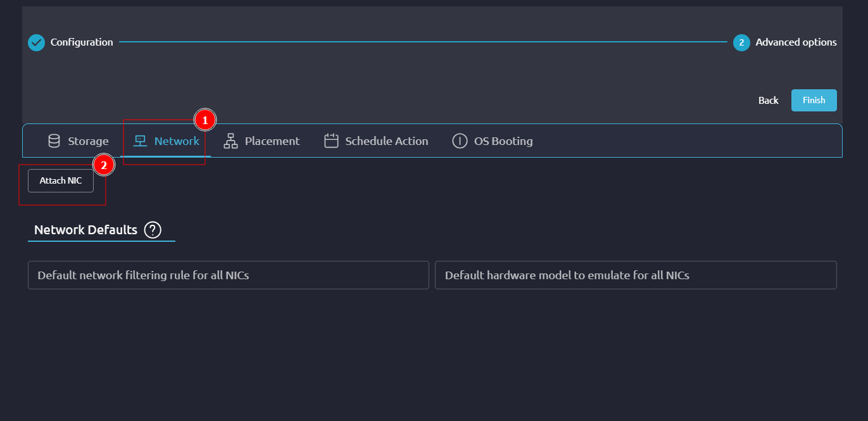Click the red badge numbered 2

(103, 165)
